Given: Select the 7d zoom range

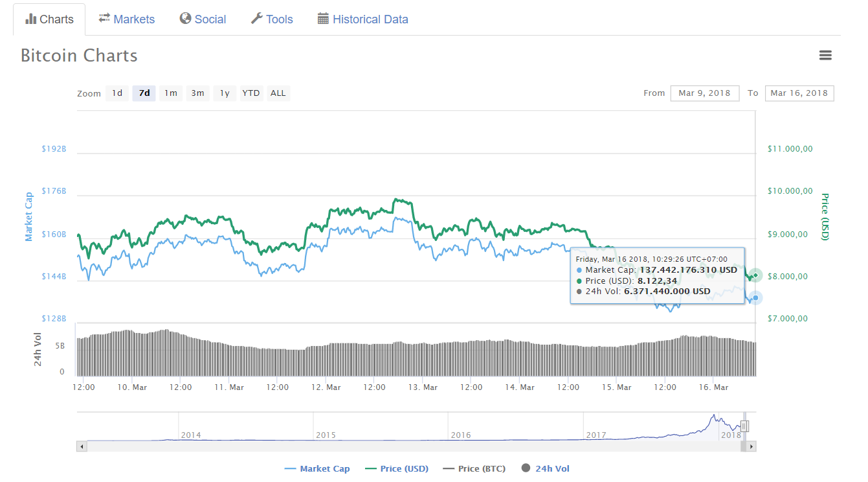Looking at the screenshot, I should coord(144,93).
